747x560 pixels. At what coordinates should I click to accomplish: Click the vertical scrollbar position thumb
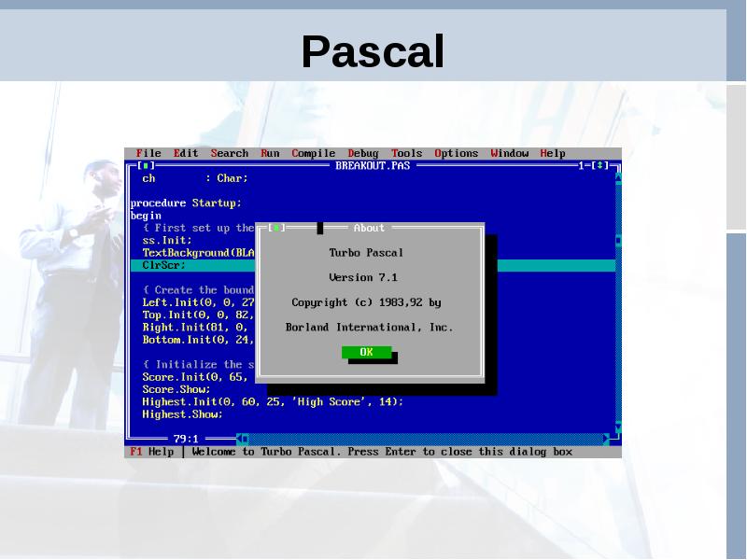[618, 241]
